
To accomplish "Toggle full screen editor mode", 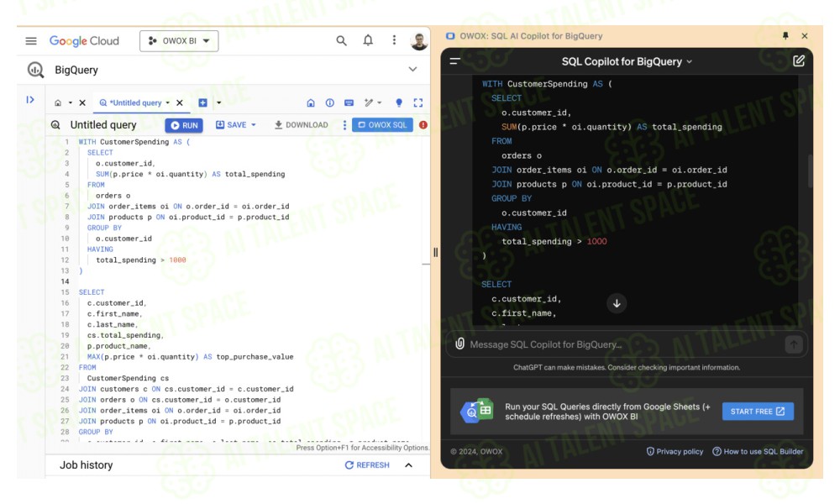I will tap(418, 102).
